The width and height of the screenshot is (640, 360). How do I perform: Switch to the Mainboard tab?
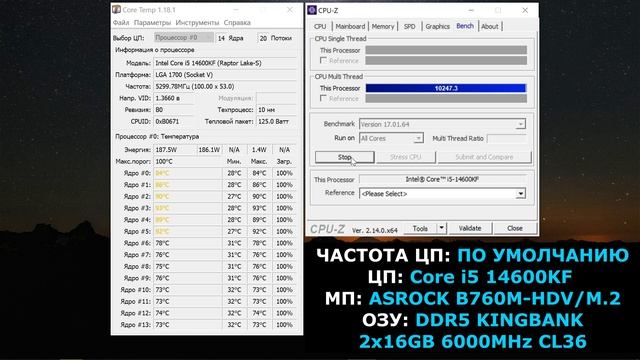click(x=350, y=26)
